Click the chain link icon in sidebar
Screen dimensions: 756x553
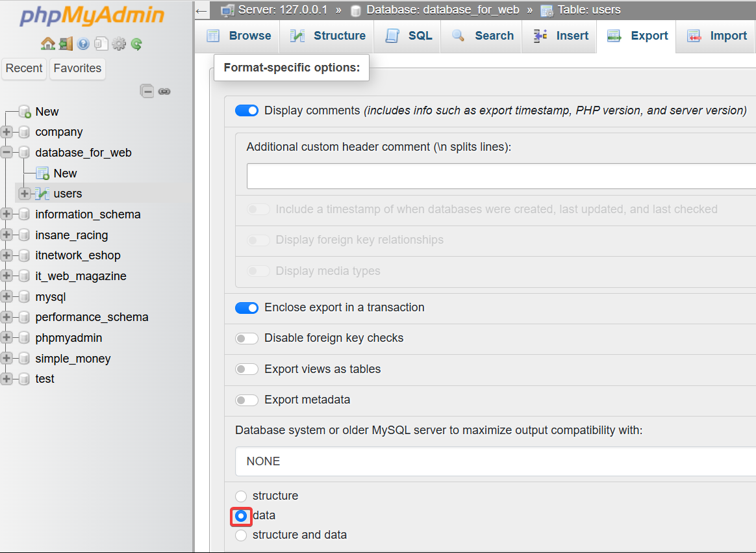164,92
